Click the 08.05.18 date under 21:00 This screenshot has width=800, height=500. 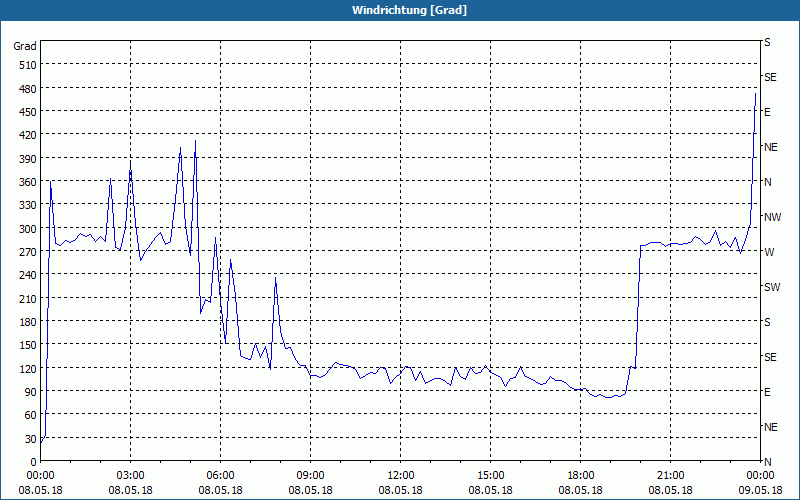coord(670,490)
